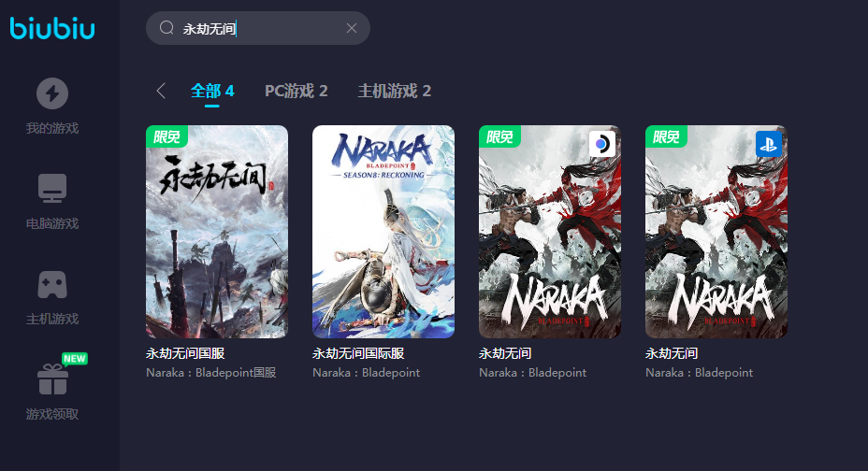Viewport: 868px width, 471px height.
Task: Click the search magnifier icon
Action: coord(166,28)
